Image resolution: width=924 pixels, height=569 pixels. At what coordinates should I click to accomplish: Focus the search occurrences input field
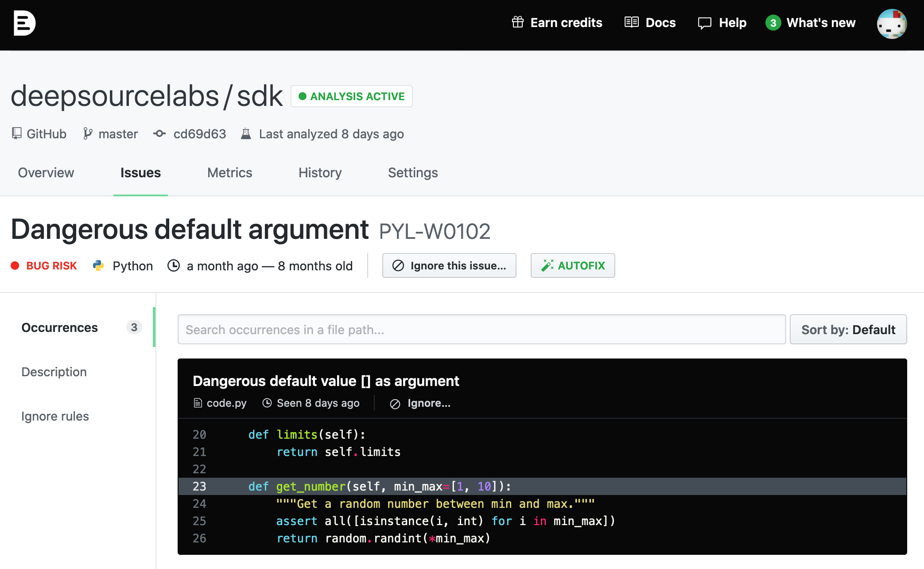click(481, 329)
